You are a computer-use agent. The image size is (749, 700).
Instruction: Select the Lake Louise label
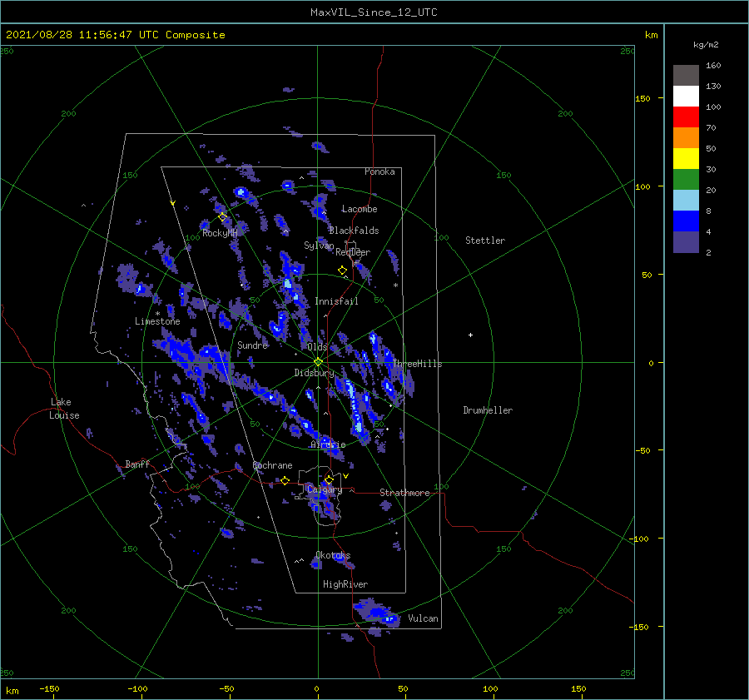tap(64, 409)
